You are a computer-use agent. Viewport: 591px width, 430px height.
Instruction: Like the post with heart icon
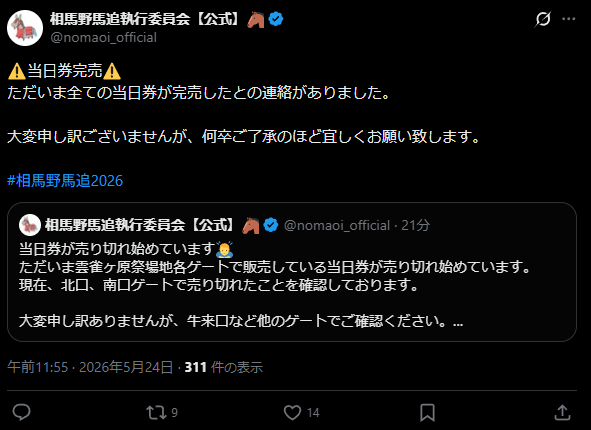(x=292, y=413)
